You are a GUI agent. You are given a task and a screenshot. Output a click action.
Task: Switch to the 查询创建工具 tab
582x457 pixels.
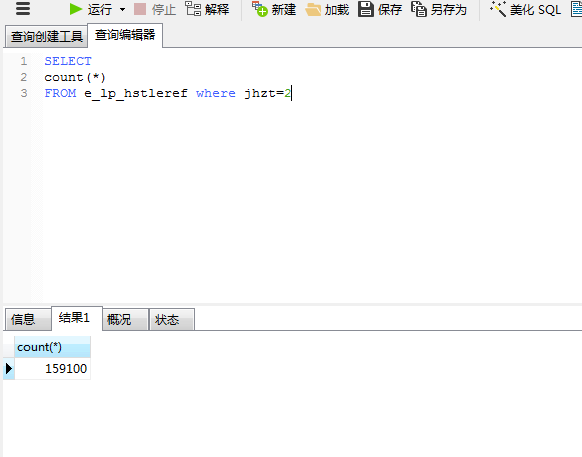[46, 36]
